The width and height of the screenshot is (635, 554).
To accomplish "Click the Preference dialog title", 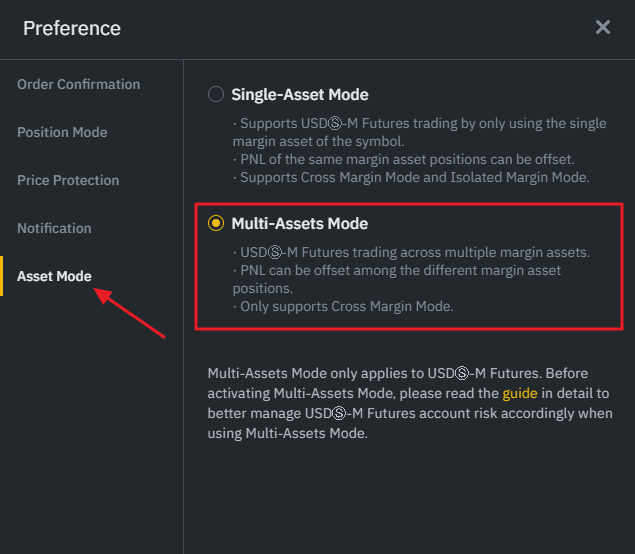I will (x=72, y=28).
